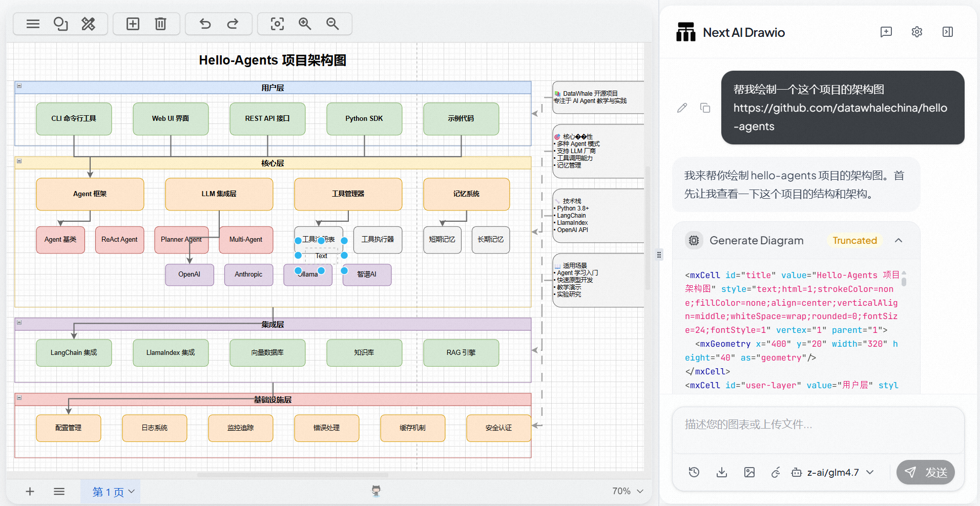Viewport: 980px width, 506px height.
Task: Open the Shapes panel icon
Action: coord(60,24)
